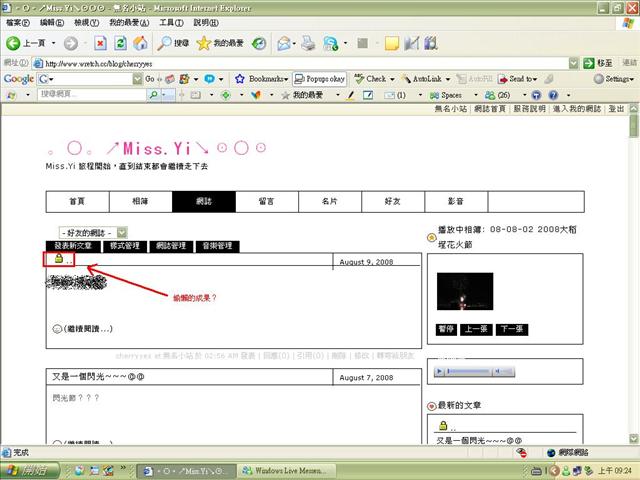Screen dimensions: 640x480
Task: Click the Live toolbar search input
Action: (x=92, y=95)
